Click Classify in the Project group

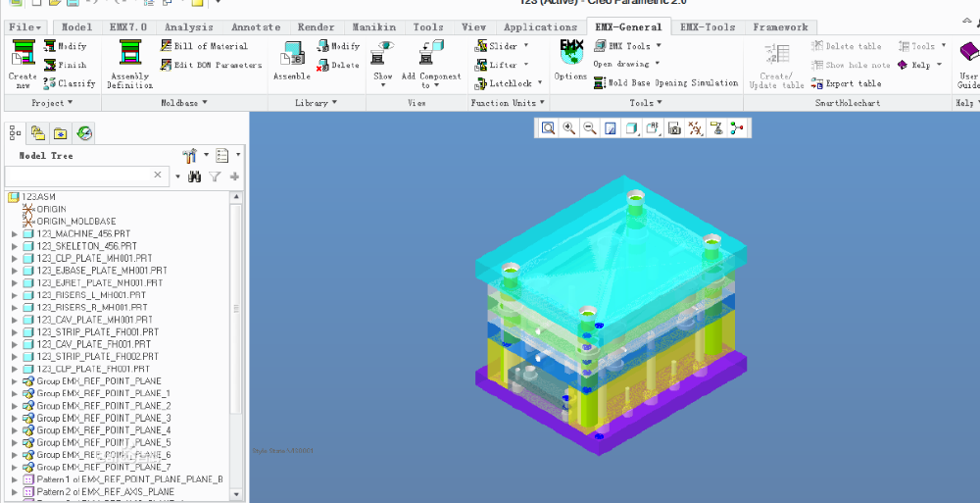pos(70,83)
